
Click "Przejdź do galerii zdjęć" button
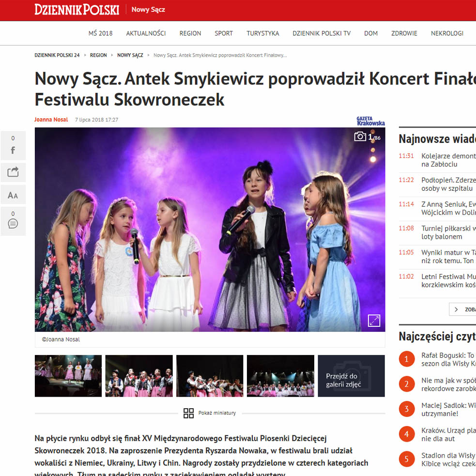[x=351, y=376]
